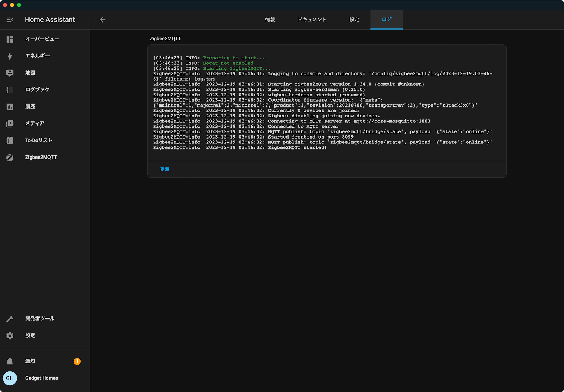
Task: Open メディア in the sidebar
Action: pos(35,123)
